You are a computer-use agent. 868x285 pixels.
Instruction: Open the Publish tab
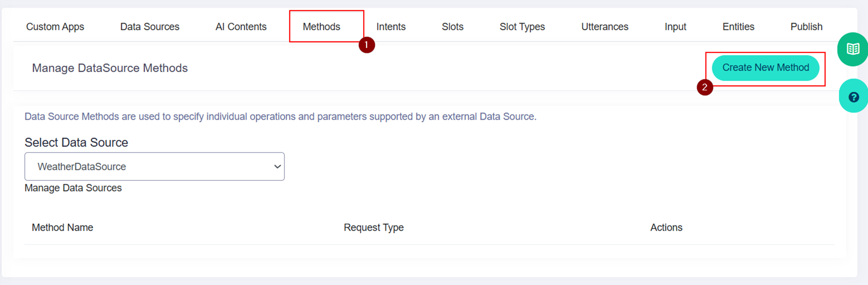[x=806, y=27]
